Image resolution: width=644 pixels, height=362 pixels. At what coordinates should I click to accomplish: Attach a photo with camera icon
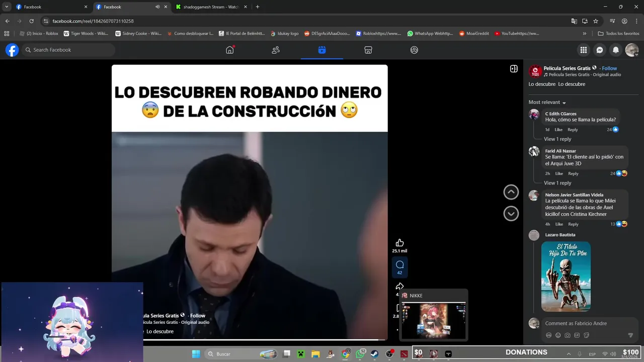[x=568, y=335]
